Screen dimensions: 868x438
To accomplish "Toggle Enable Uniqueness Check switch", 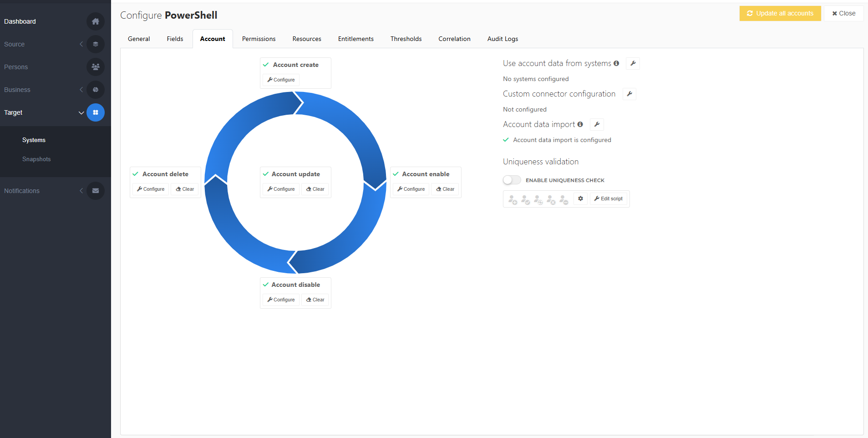I will [x=512, y=180].
